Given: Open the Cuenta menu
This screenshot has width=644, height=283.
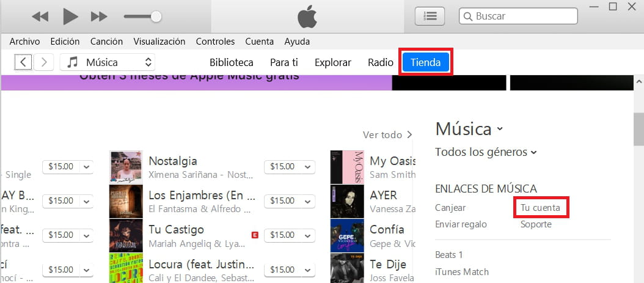Looking at the screenshot, I should (x=259, y=42).
